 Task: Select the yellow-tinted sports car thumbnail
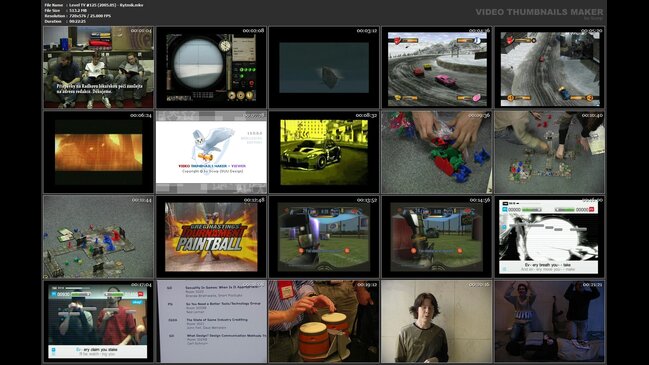tap(324, 152)
